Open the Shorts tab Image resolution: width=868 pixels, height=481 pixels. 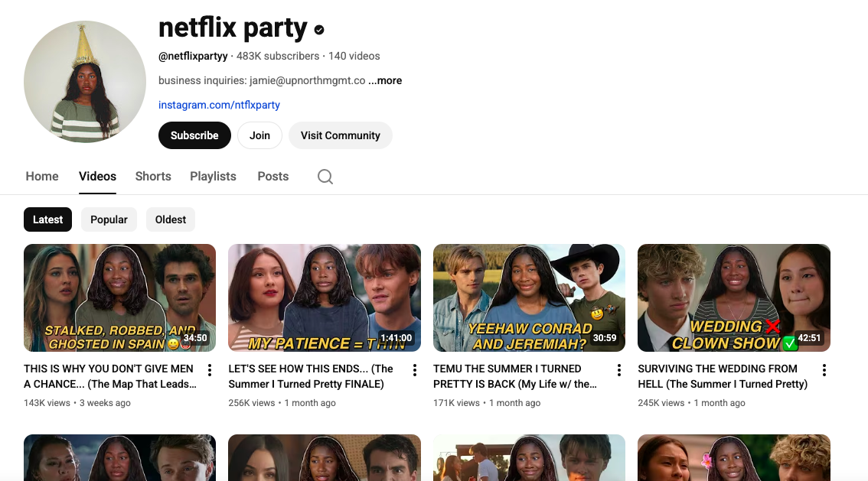point(153,176)
